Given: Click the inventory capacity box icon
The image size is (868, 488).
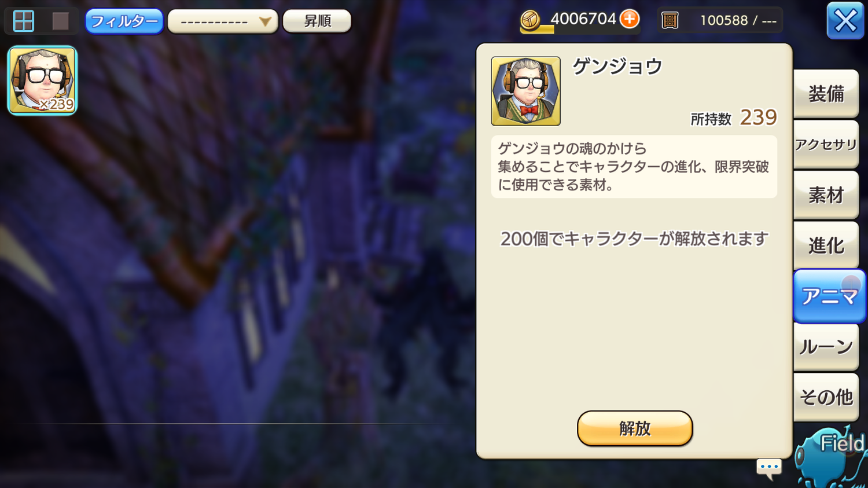Looking at the screenshot, I should (x=670, y=21).
